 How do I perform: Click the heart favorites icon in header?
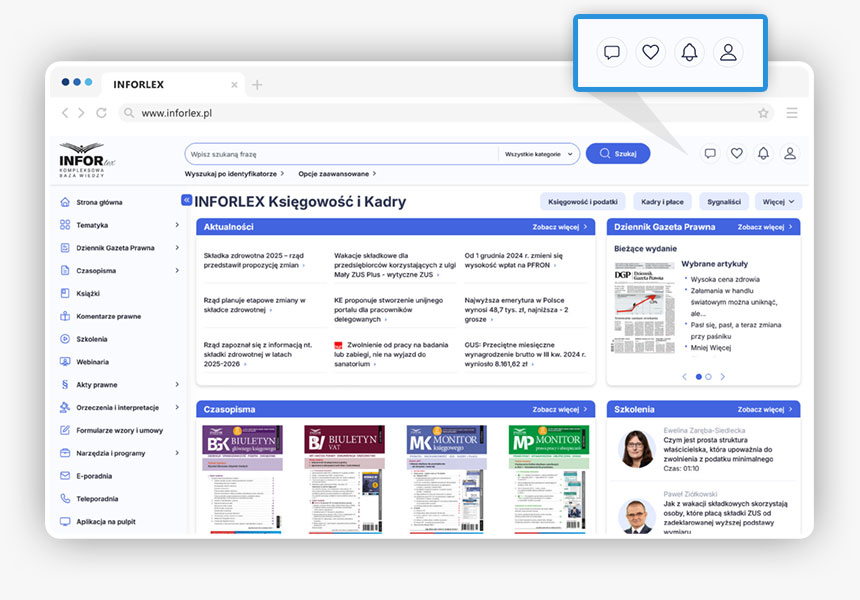click(736, 153)
